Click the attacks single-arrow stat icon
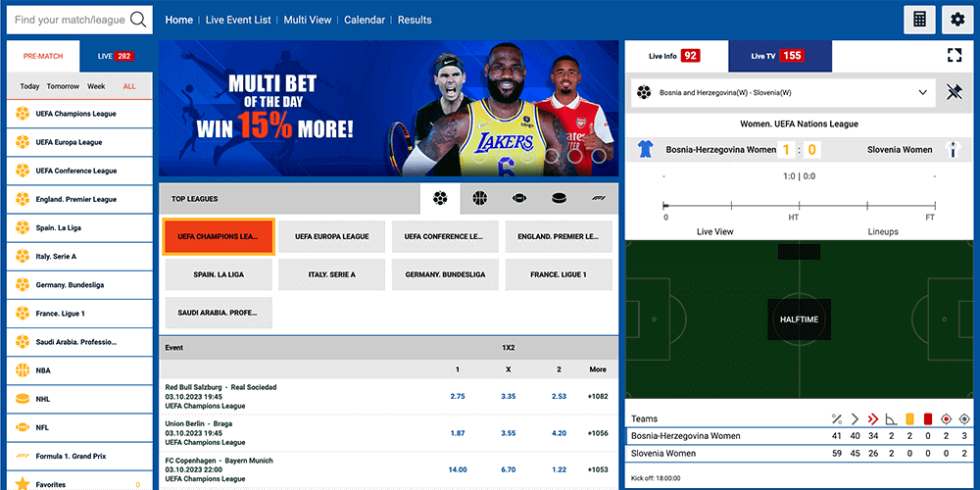The height and width of the screenshot is (490, 980). point(855,418)
